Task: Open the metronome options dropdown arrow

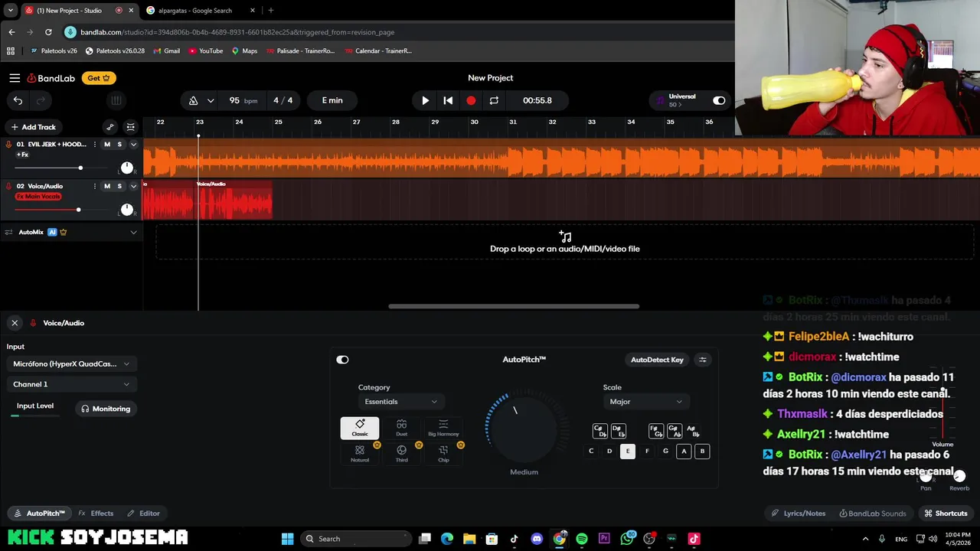Action: pyautogui.click(x=211, y=100)
